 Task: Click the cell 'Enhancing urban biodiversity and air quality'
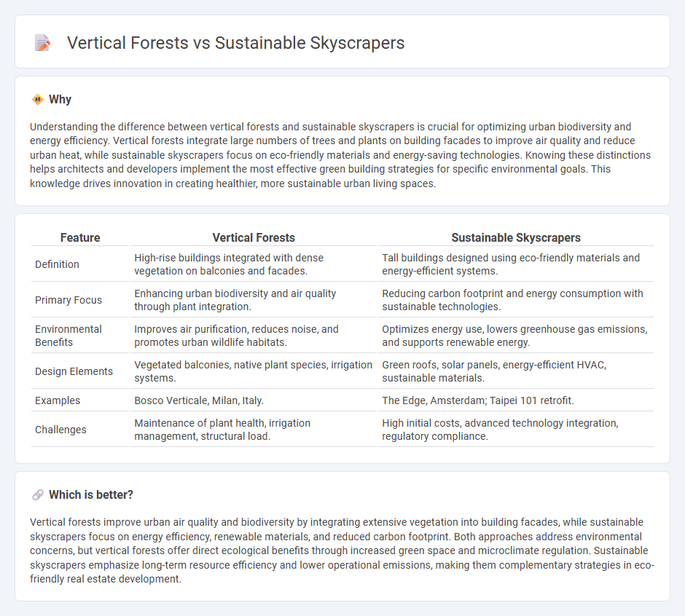pos(254,300)
